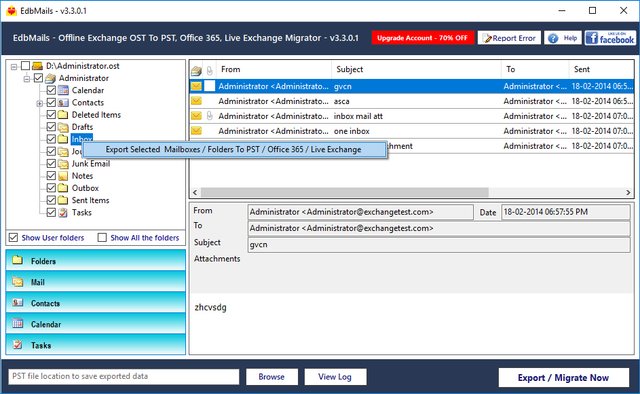
Task: Toggle the Administrator mailbox checkbox
Action: click(38, 78)
